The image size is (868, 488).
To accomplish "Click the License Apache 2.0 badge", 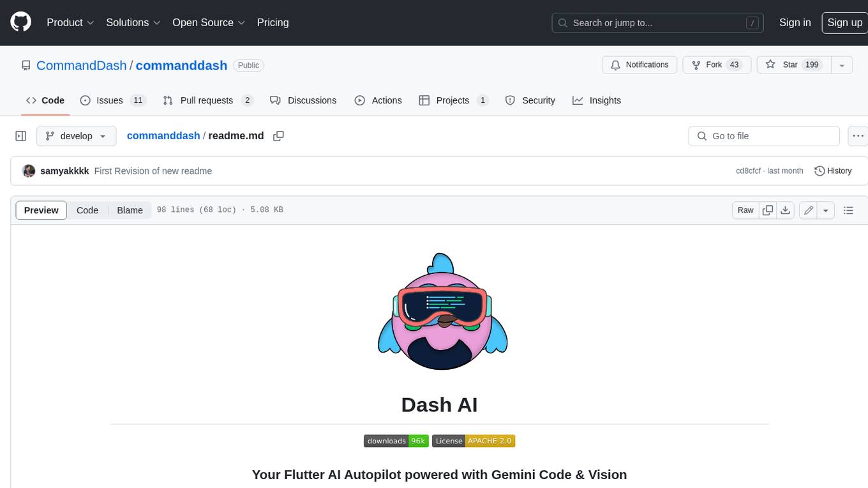I will [x=474, y=441].
